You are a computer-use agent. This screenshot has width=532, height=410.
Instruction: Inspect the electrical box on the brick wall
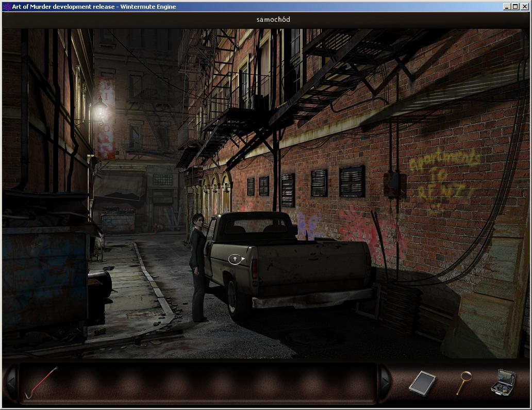[394, 185]
